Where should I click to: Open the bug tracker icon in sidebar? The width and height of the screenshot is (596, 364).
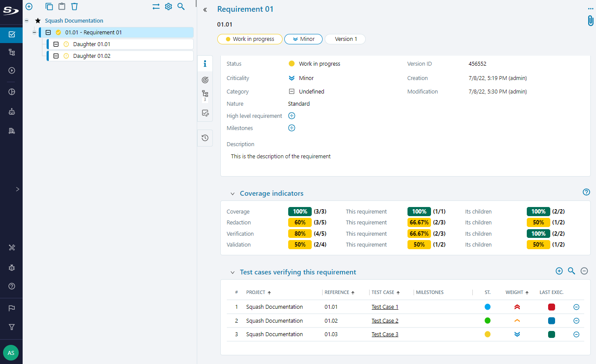pos(12,267)
